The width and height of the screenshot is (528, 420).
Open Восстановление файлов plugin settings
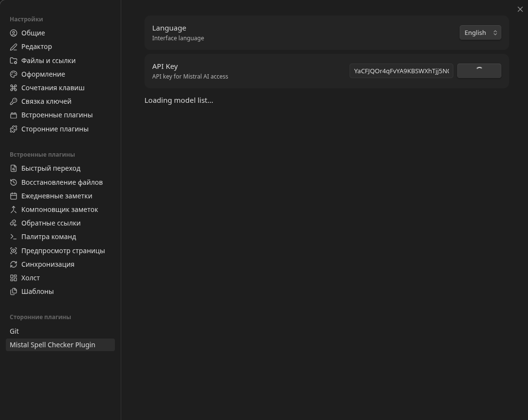(60, 182)
